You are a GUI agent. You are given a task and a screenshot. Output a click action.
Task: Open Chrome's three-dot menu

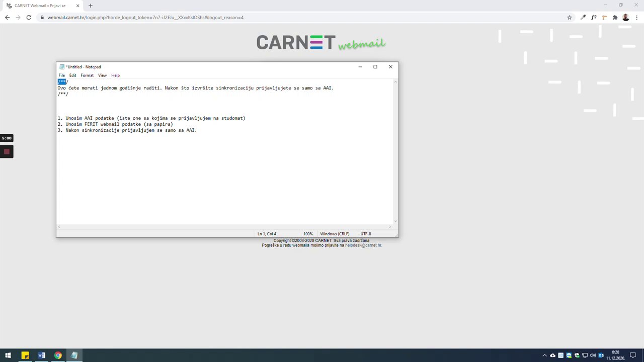[636, 18]
